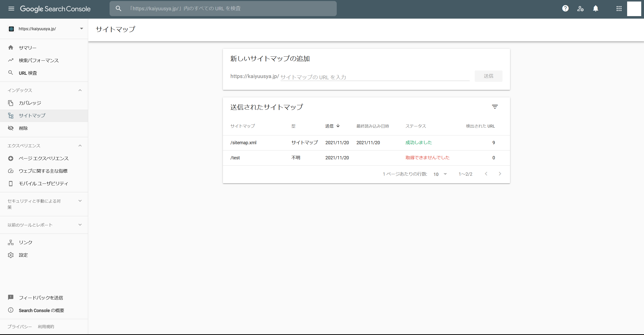The width and height of the screenshot is (644, 335).
Task: Collapse the エクスペリエンス section
Action: 80,145
